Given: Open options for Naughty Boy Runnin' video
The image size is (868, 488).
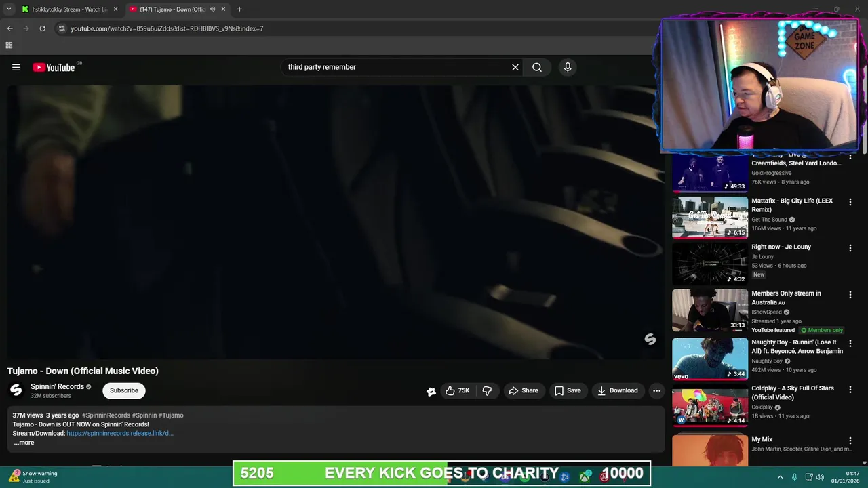Looking at the screenshot, I should pos(850,344).
